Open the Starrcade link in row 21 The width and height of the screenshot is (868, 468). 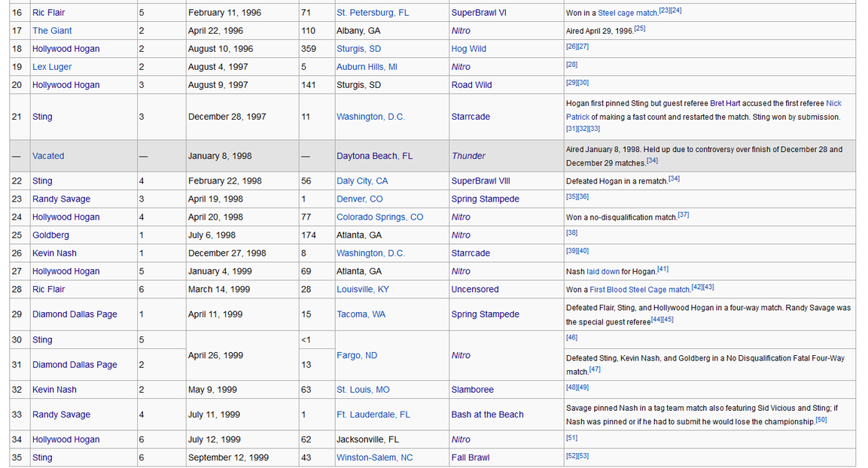click(471, 117)
